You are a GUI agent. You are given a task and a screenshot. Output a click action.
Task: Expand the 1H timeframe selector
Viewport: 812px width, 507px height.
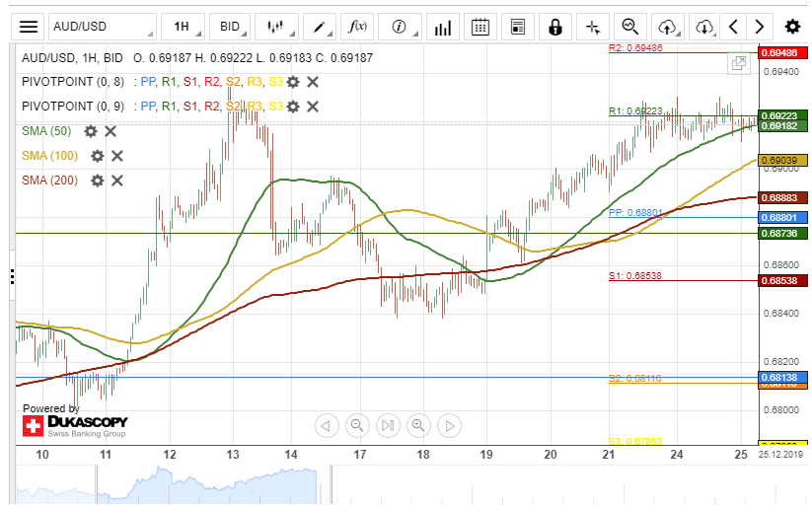coord(182,27)
